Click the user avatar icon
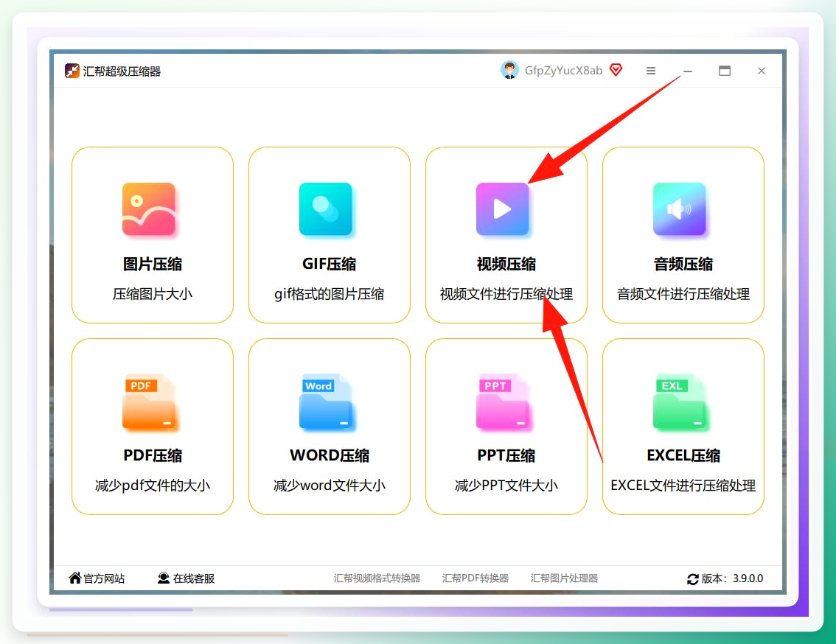Screen dimensions: 836x644 [509, 70]
